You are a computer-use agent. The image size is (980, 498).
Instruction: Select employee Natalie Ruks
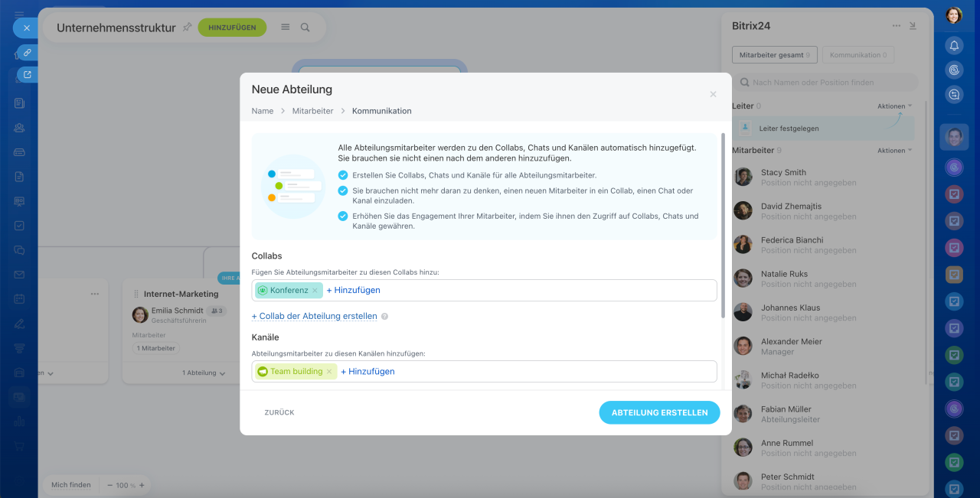[823, 278]
